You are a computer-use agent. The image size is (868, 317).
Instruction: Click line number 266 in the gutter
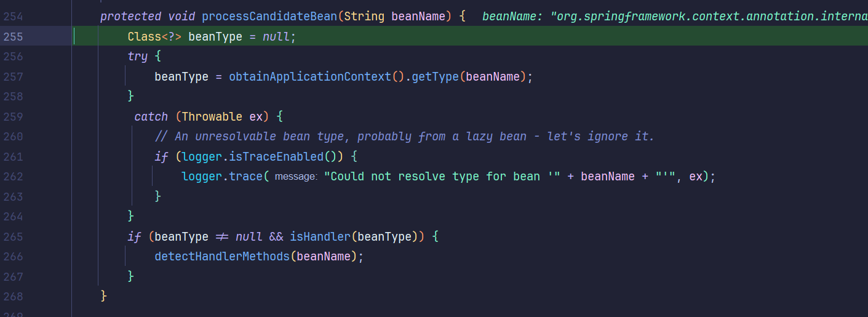point(12,256)
